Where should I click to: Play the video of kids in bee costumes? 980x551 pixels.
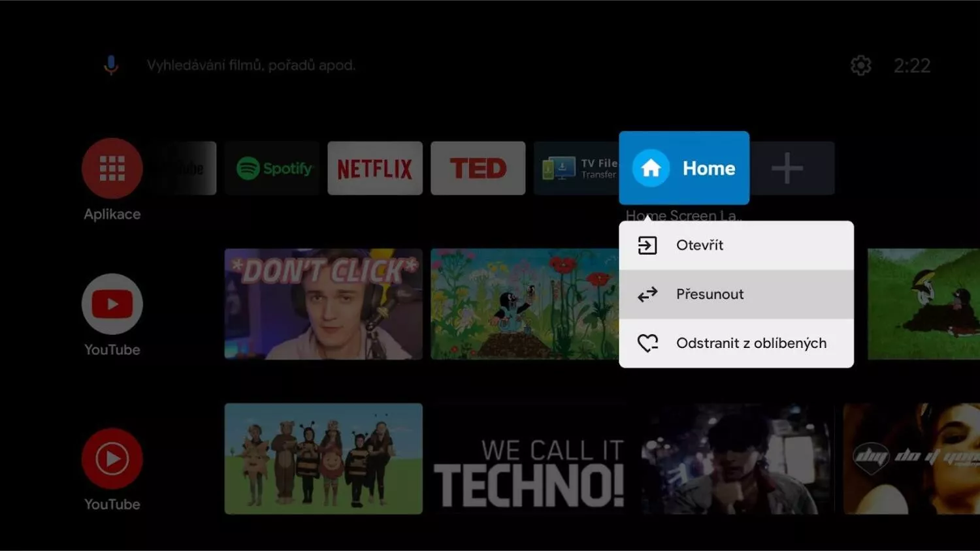pos(323,459)
